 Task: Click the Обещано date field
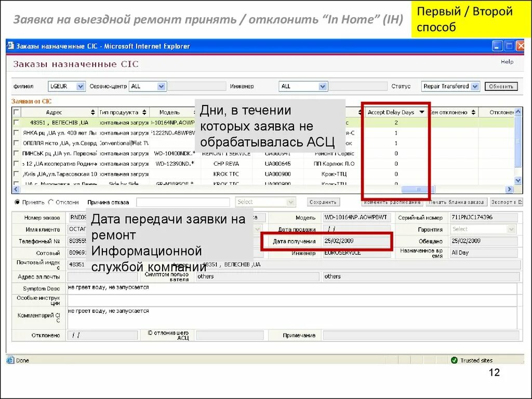tap(484, 241)
